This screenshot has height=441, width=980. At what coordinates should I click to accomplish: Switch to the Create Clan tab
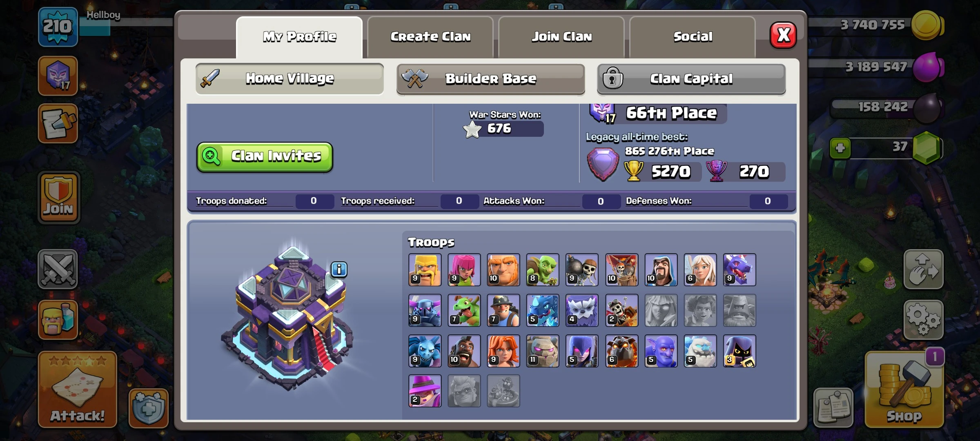coord(430,37)
